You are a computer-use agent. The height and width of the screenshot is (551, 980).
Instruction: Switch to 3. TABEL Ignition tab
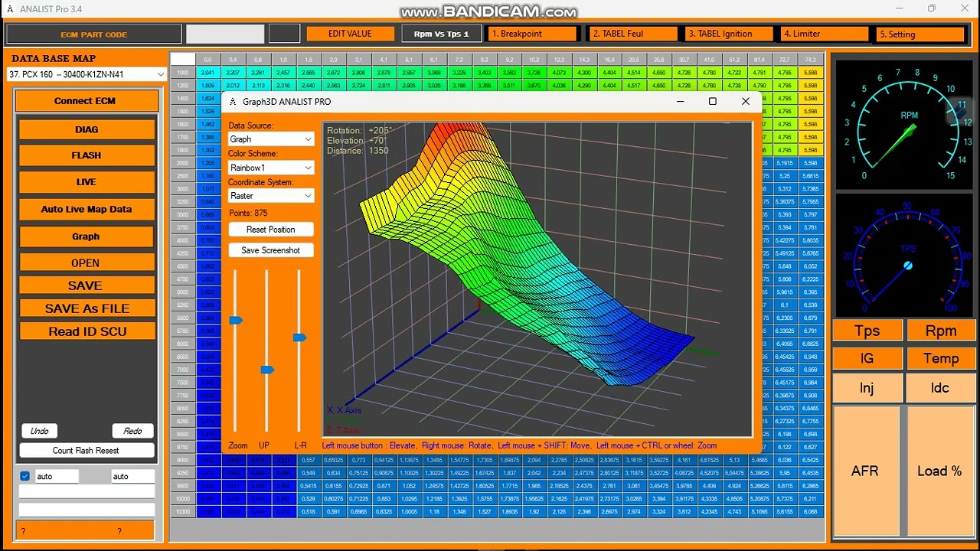730,34
